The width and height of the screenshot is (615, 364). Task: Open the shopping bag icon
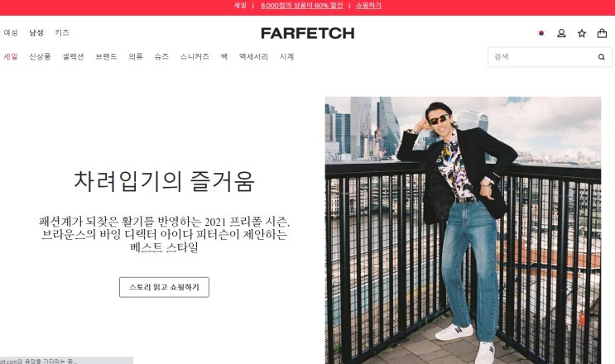tap(602, 33)
